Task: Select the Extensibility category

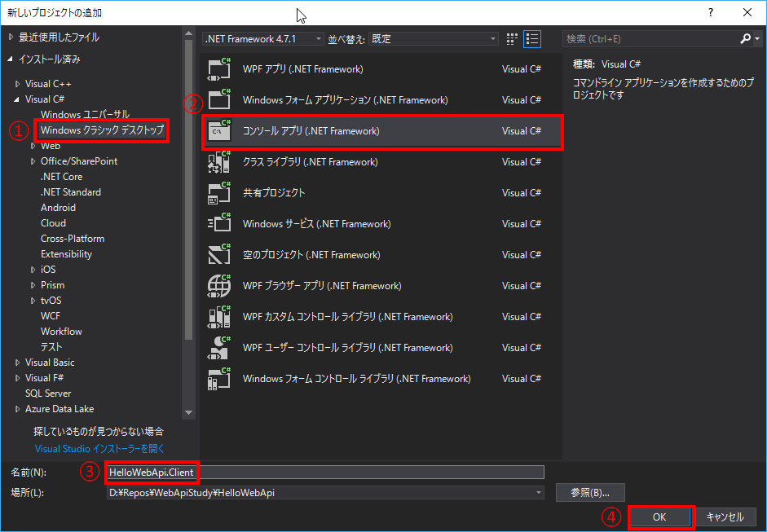Action: (x=66, y=254)
